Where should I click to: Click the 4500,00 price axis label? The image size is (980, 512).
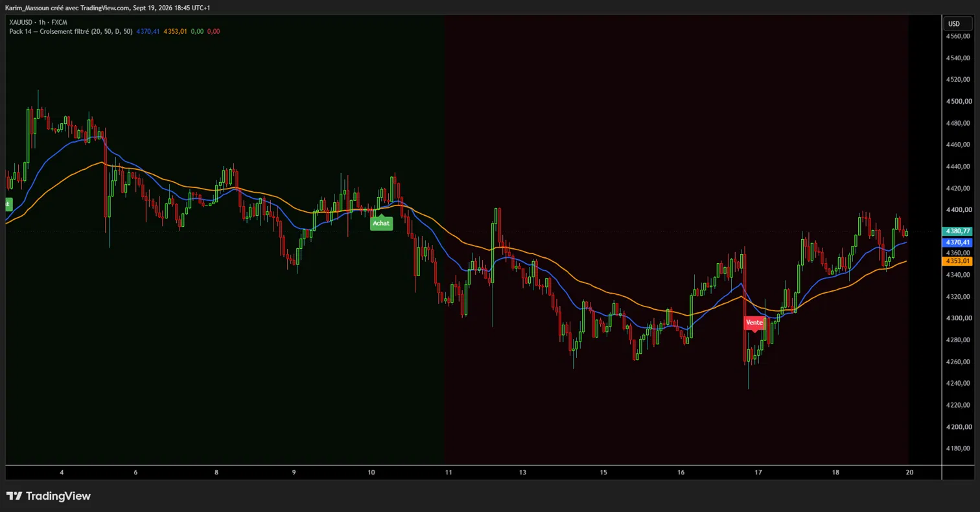point(958,101)
